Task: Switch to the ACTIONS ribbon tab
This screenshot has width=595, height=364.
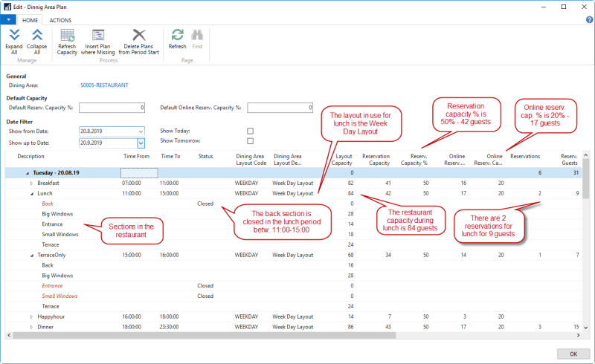Action: click(x=60, y=20)
